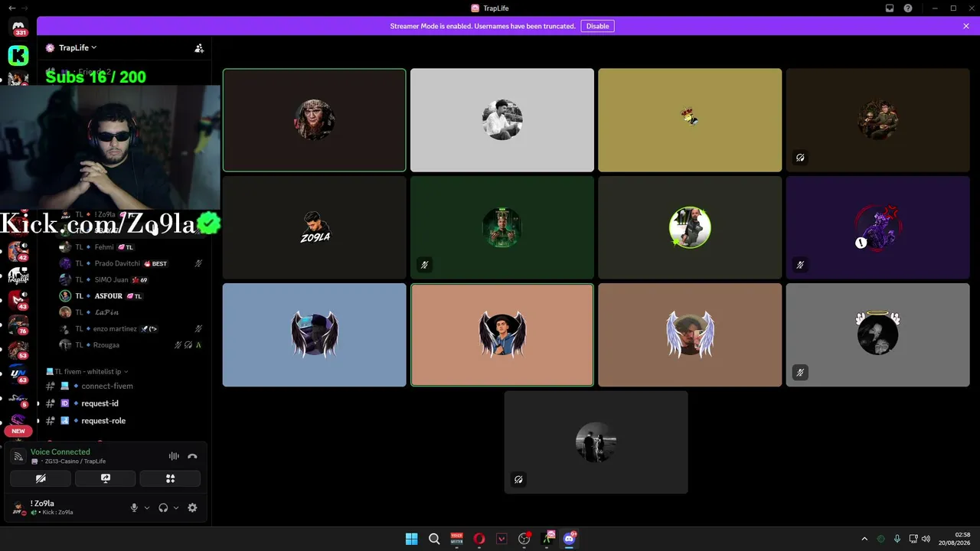Screen dimensions: 980x551
Task: Jump to NEW unread servers
Action: (18, 431)
